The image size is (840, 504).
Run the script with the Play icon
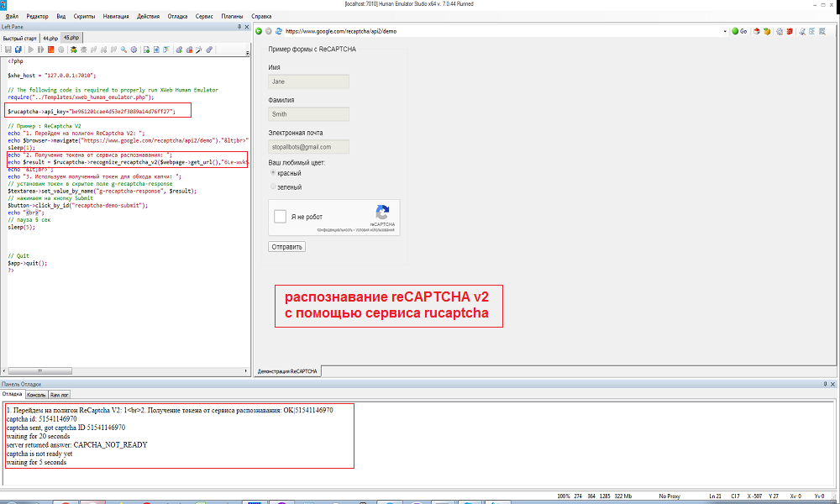30,50
